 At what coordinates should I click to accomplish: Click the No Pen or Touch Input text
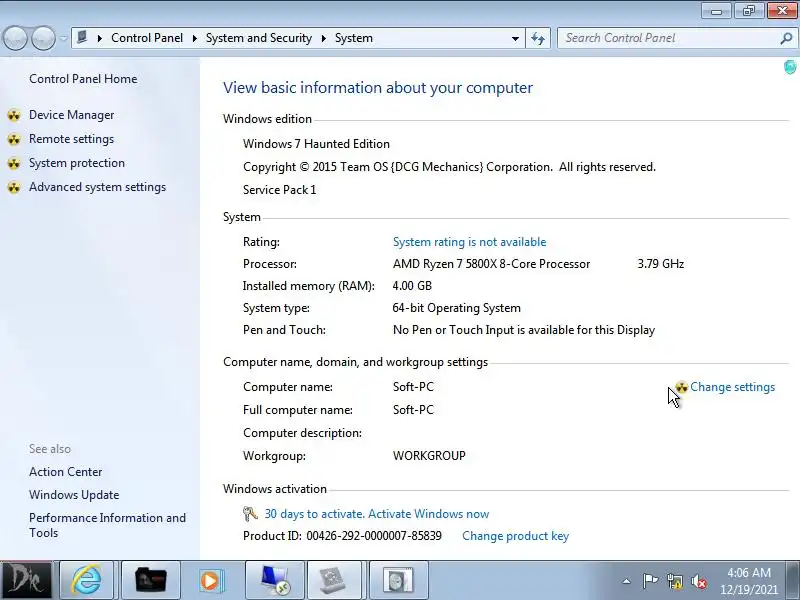(524, 330)
